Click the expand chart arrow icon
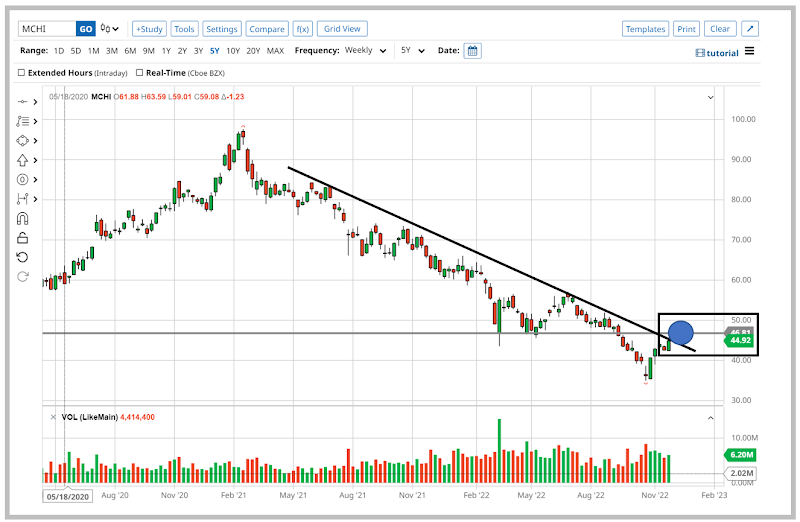The width and height of the screenshot is (800, 522). [x=751, y=29]
